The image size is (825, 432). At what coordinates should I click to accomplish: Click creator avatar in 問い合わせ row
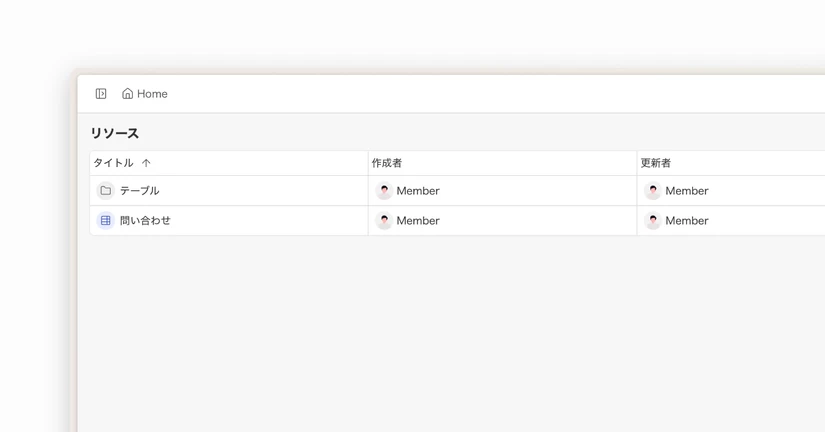coord(384,220)
